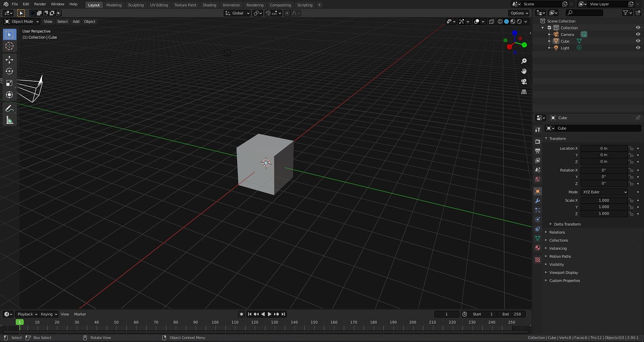The height and width of the screenshot is (342, 644).
Task: Open the Rotation Mode dropdown showing XYZ Euler
Action: pos(604,192)
